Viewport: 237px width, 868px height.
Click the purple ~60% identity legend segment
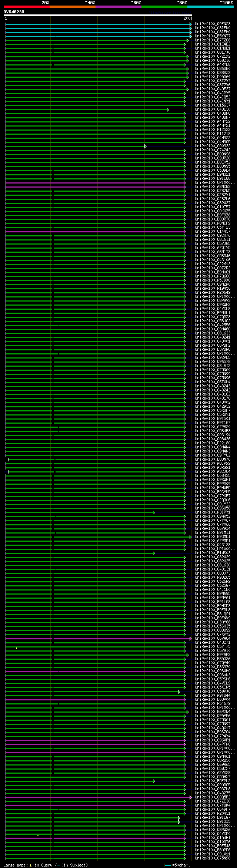click(118, 7)
